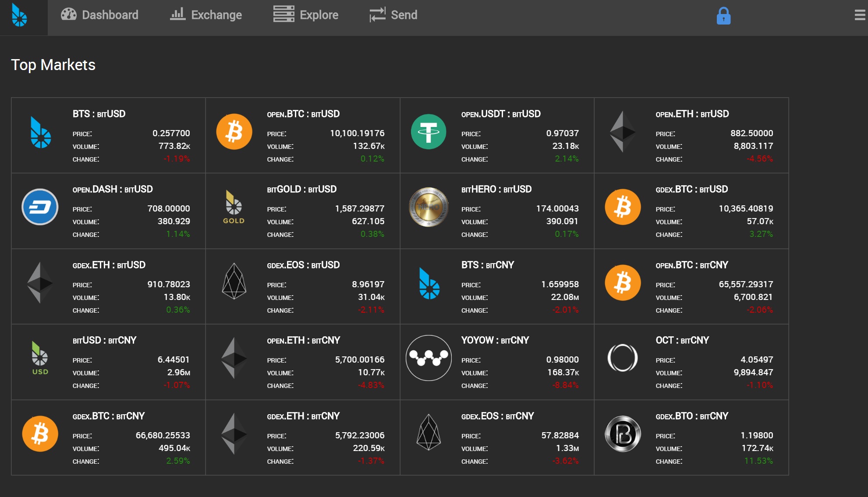The width and height of the screenshot is (868, 497).
Task: Click the Ethereum icon in GDEX.ETH : bitCNY card
Action: point(234,434)
